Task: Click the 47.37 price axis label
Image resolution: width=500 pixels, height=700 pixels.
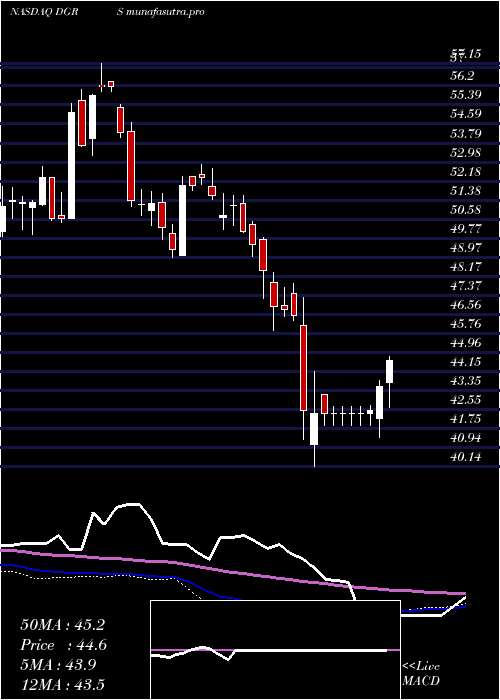Action: point(466,286)
